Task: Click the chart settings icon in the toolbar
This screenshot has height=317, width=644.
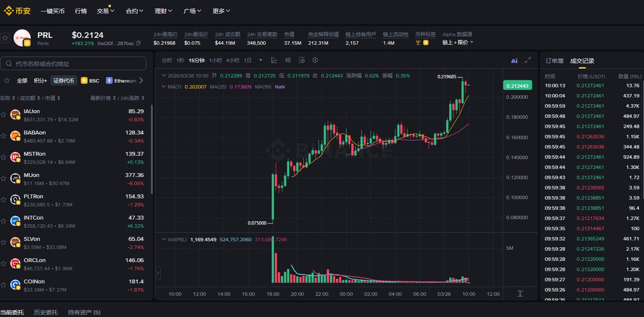Action: click(x=314, y=60)
